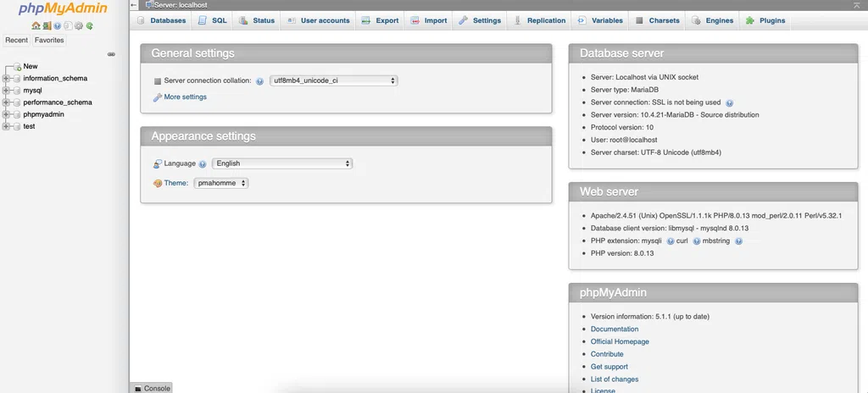
Task: Open the Settings tab
Action: click(x=480, y=20)
